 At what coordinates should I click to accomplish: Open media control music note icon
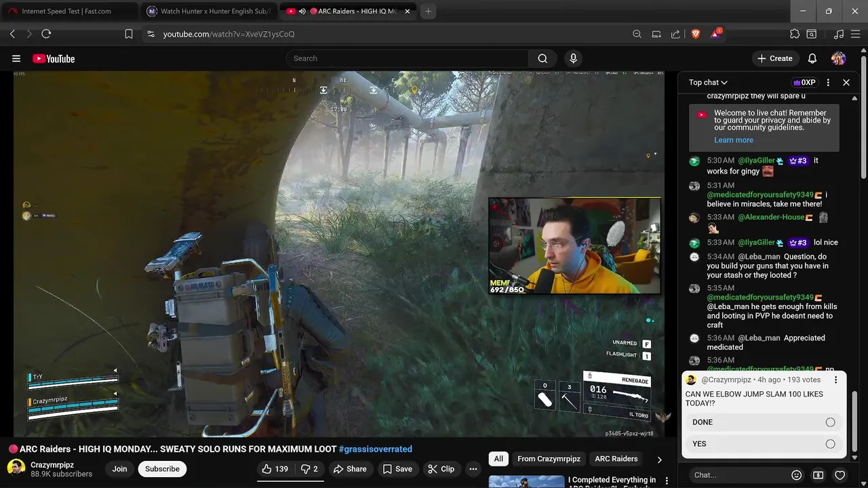coord(839,34)
